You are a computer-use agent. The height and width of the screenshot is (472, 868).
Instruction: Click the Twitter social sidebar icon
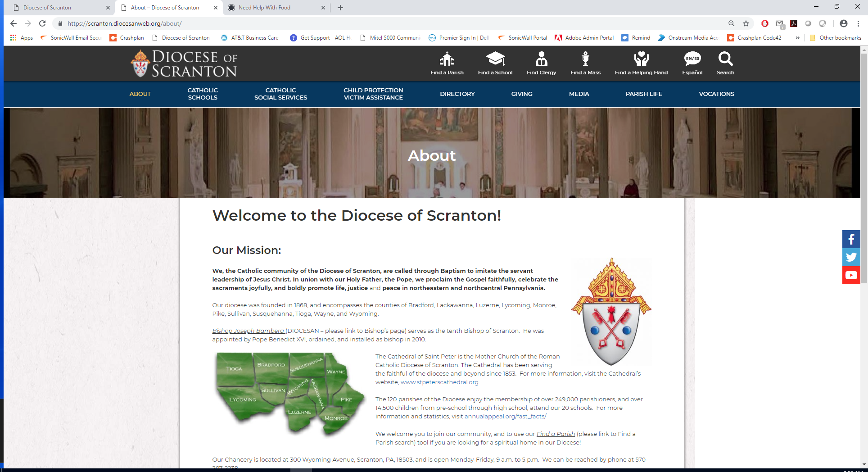(851, 257)
